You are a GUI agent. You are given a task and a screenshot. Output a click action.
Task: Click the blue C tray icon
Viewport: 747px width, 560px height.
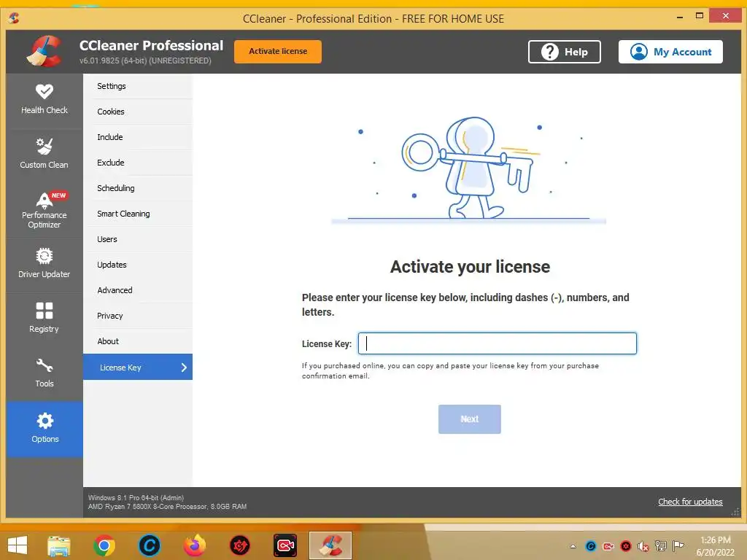tap(591, 546)
